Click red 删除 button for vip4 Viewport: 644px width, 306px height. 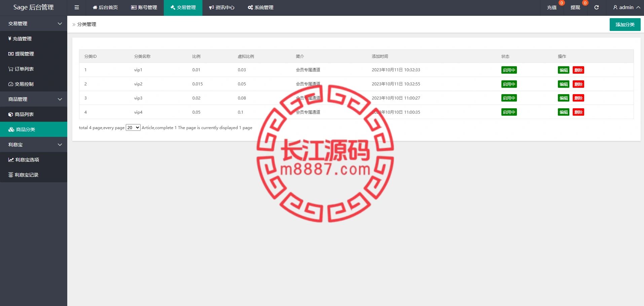[x=578, y=112]
